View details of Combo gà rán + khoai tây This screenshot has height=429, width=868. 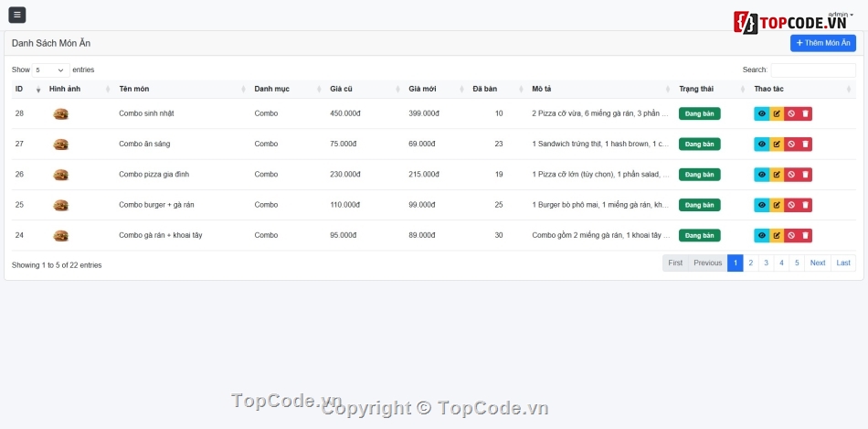click(762, 236)
